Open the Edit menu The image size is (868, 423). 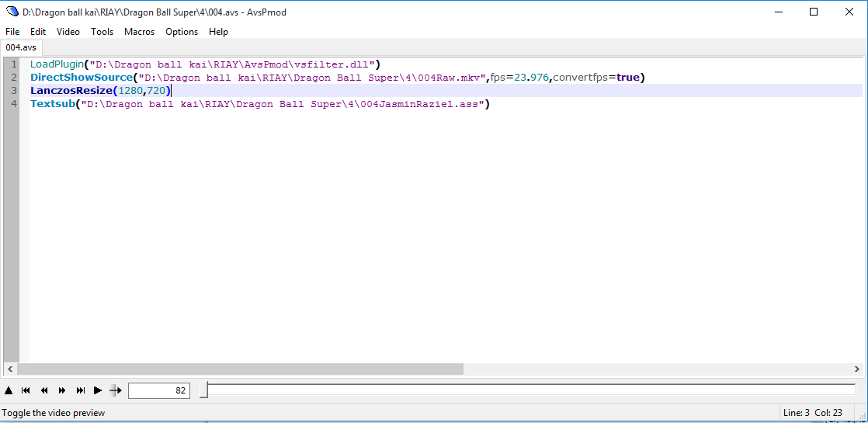click(38, 32)
